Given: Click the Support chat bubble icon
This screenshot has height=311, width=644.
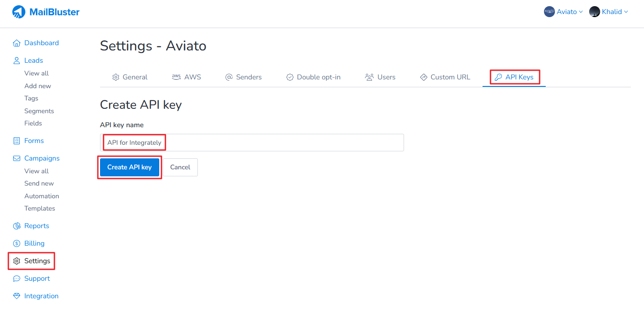Looking at the screenshot, I should click(17, 279).
